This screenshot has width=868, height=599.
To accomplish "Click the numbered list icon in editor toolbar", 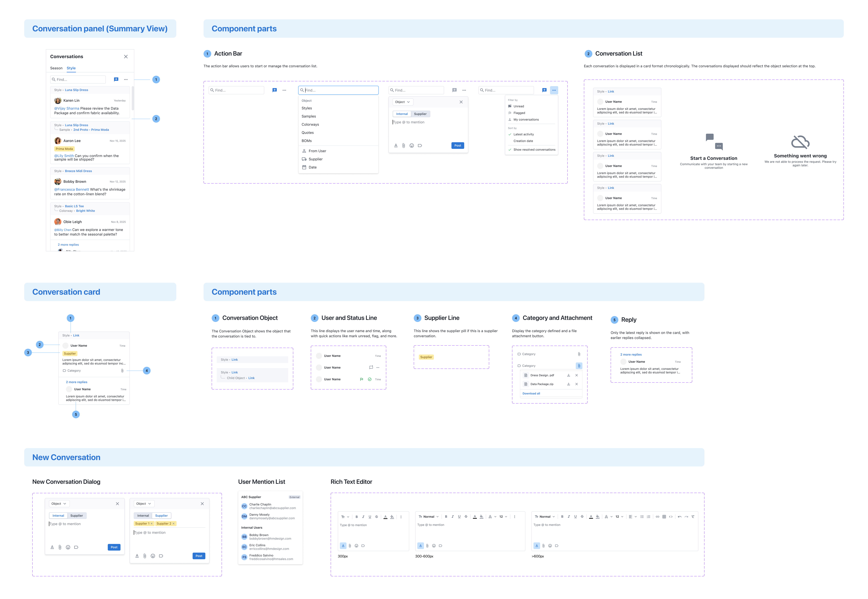I will (x=649, y=517).
